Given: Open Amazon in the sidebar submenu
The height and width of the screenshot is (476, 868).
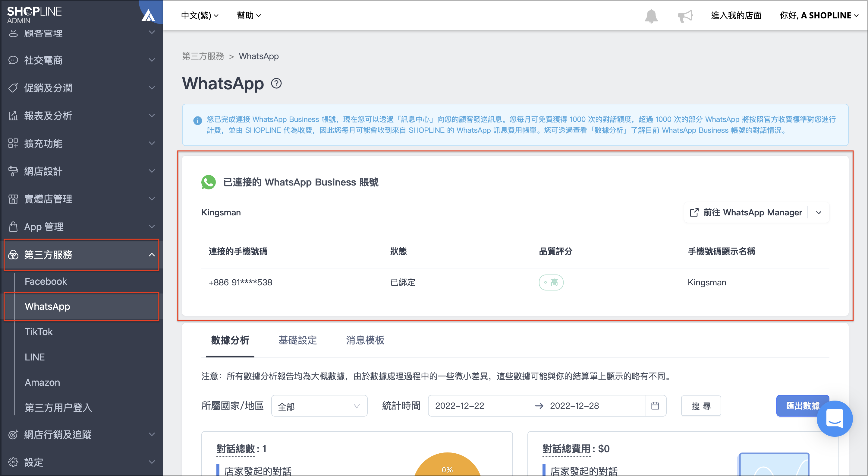Looking at the screenshot, I should 42,382.
